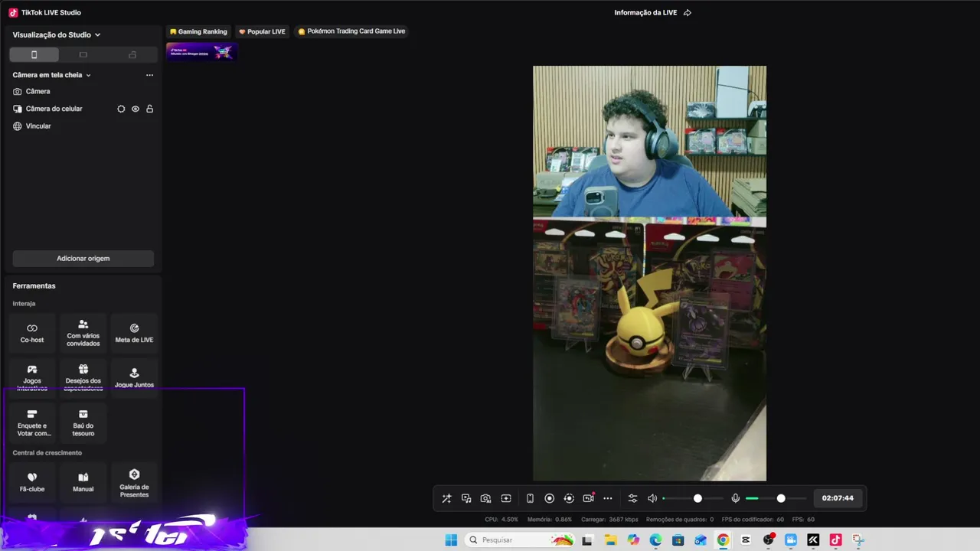Select the portrait phone layout tab
The height and width of the screenshot is (551, 980).
point(34,54)
